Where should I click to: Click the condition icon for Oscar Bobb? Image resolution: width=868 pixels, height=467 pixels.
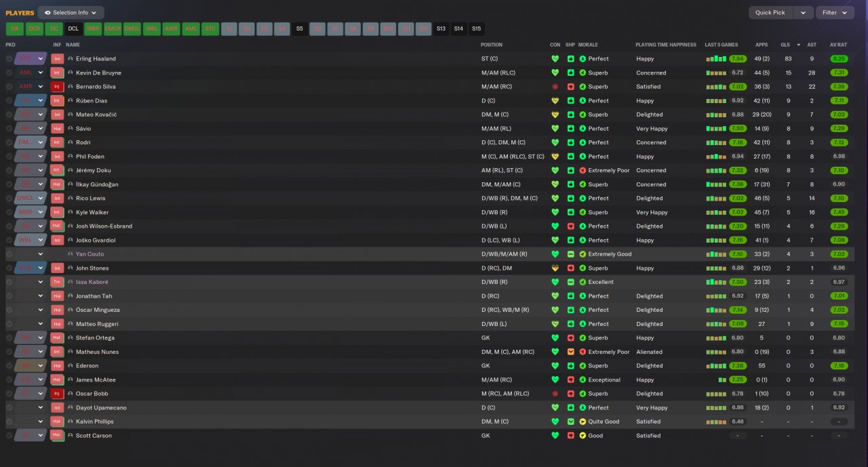pyautogui.click(x=555, y=394)
